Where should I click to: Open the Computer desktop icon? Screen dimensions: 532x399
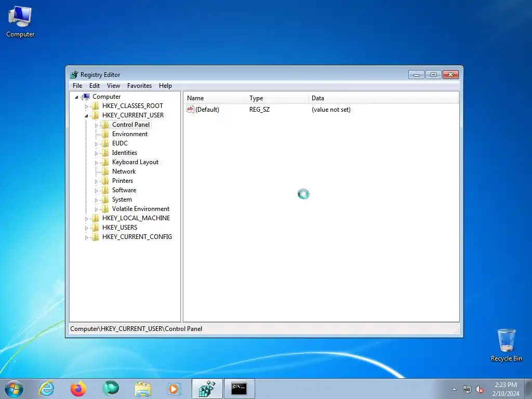pos(20,22)
